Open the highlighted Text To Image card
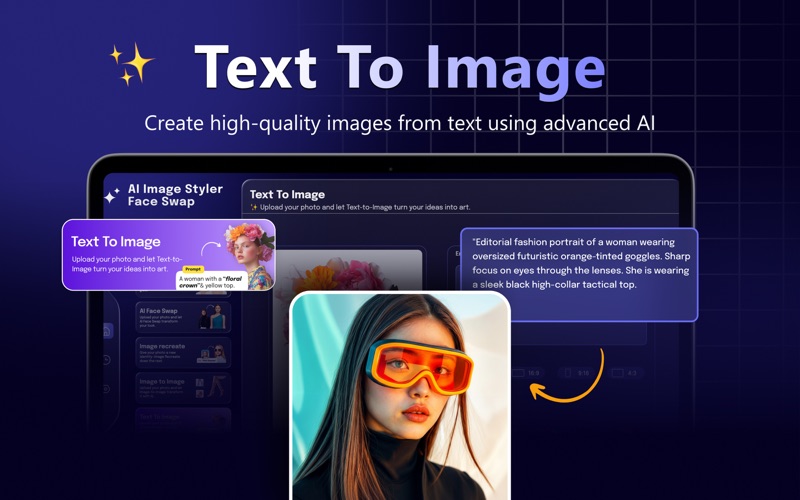This screenshot has height=500, width=800. click(168, 255)
